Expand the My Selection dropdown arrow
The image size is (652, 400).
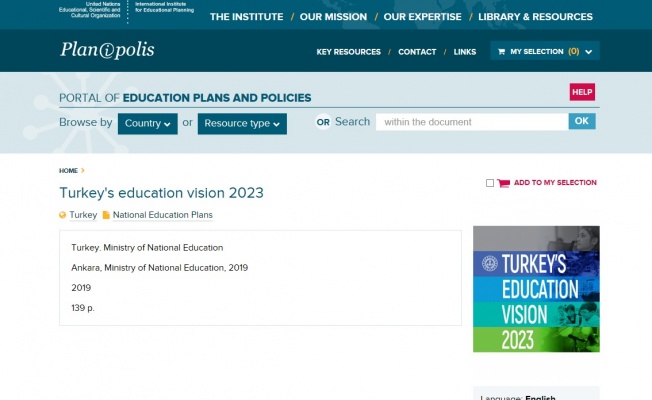pyautogui.click(x=588, y=52)
